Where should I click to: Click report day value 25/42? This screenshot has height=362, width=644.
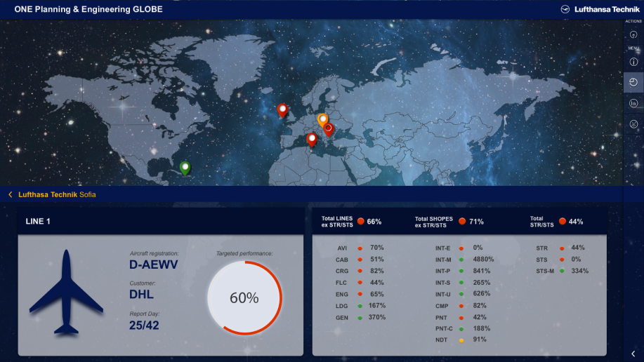coord(144,326)
